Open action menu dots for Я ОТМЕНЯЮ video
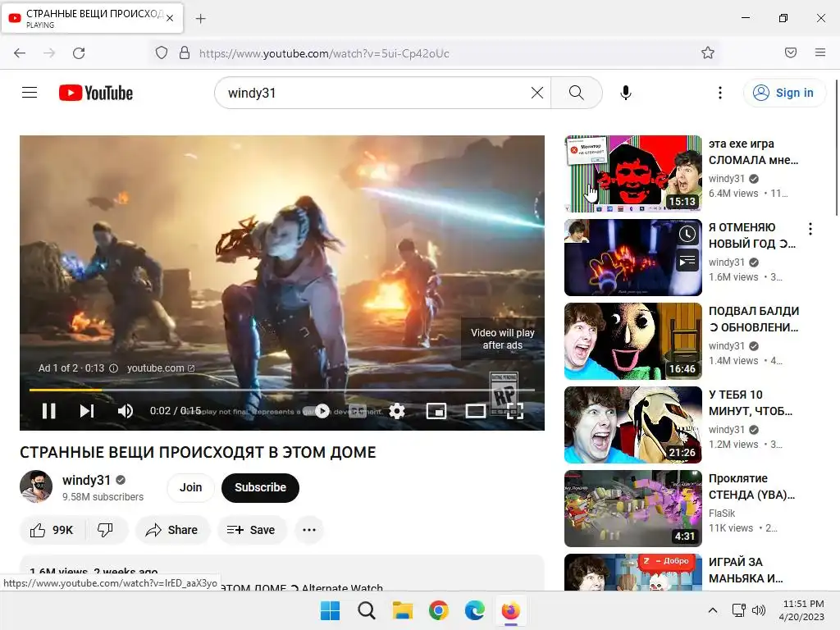The height and width of the screenshot is (630, 840). 810,229
